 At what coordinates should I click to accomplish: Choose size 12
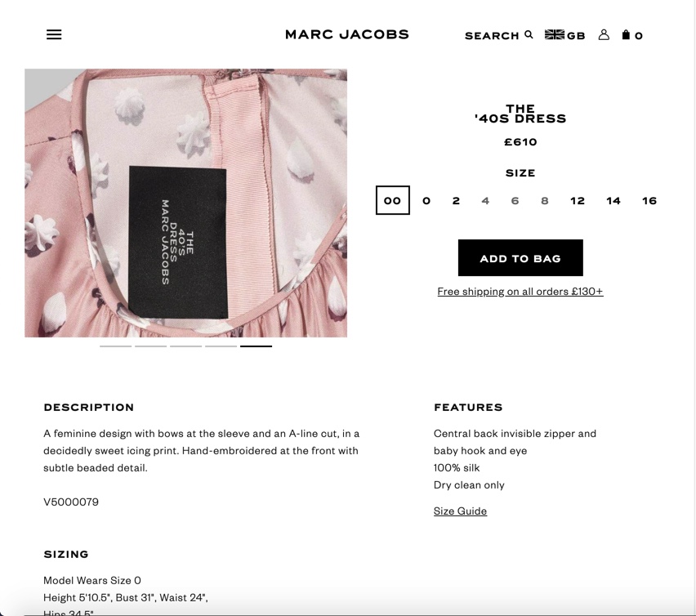pyautogui.click(x=578, y=201)
